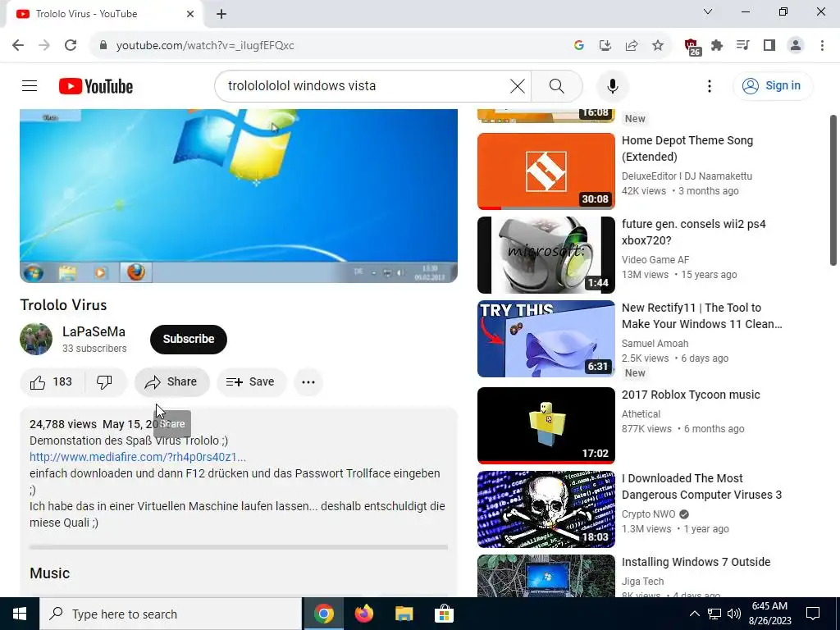
Task: Go back with browser back arrow
Action: click(x=18, y=46)
